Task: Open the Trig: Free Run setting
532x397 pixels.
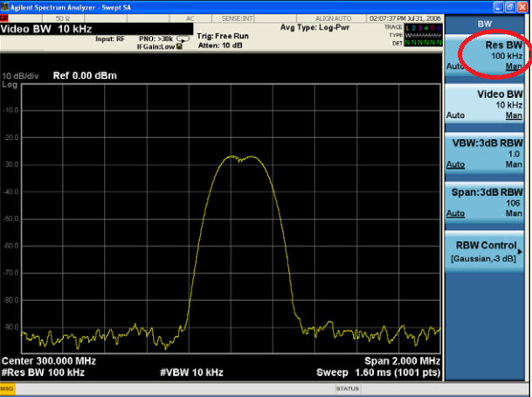Action: pyautogui.click(x=224, y=36)
